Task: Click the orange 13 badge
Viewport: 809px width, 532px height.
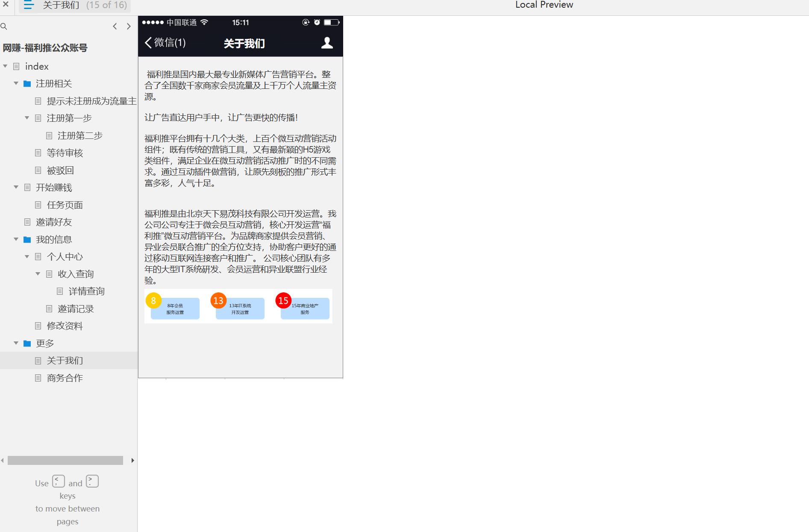Action: click(x=218, y=300)
